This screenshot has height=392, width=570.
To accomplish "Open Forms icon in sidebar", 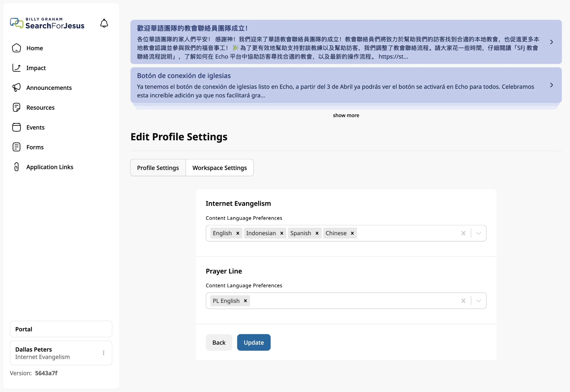I will click(x=17, y=147).
